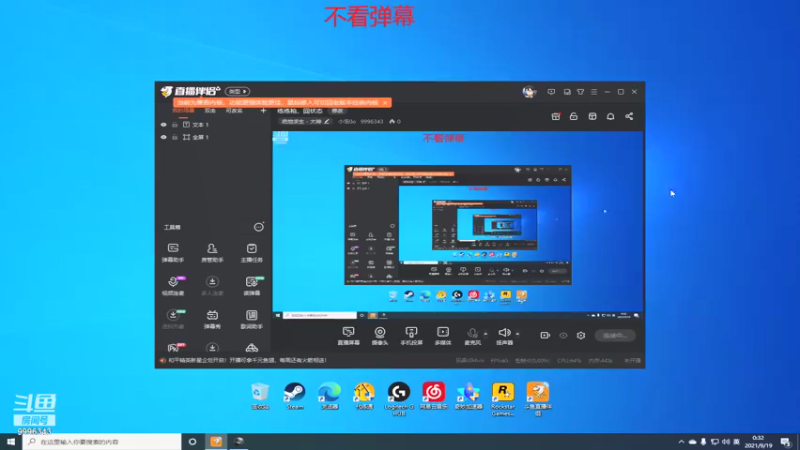800x450 pixels.
Task: Open the mode switch pill beside the app logo
Action: (x=237, y=91)
